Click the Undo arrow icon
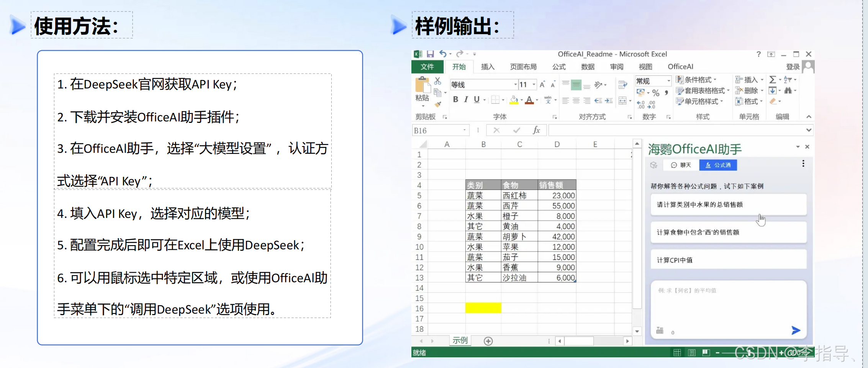Screen dimensions: 868x368 (x=443, y=54)
